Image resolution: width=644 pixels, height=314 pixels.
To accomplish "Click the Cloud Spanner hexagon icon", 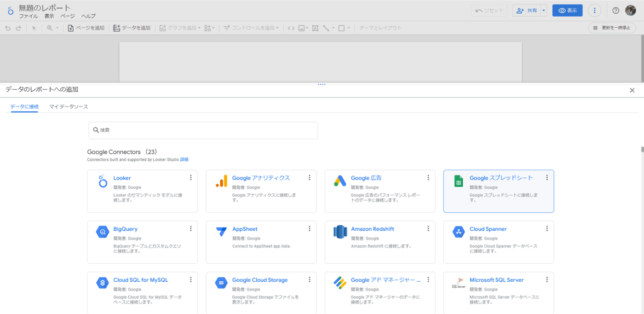I will (x=459, y=232).
